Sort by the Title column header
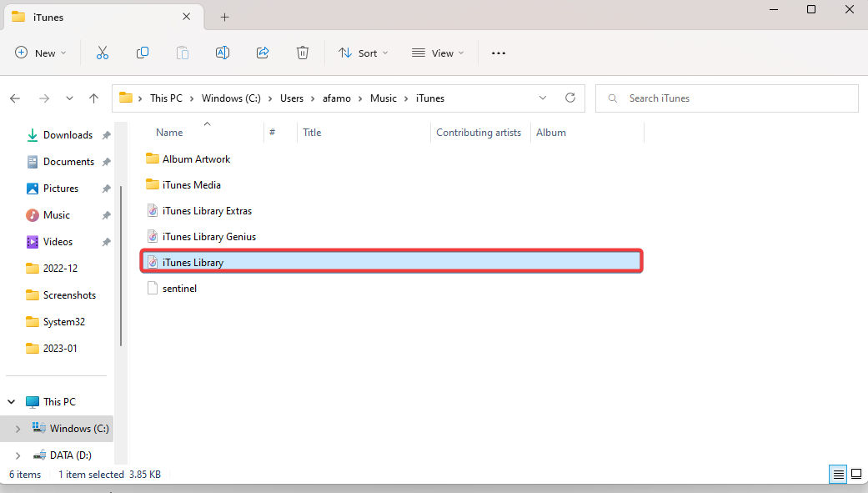868x493 pixels. 312,133
